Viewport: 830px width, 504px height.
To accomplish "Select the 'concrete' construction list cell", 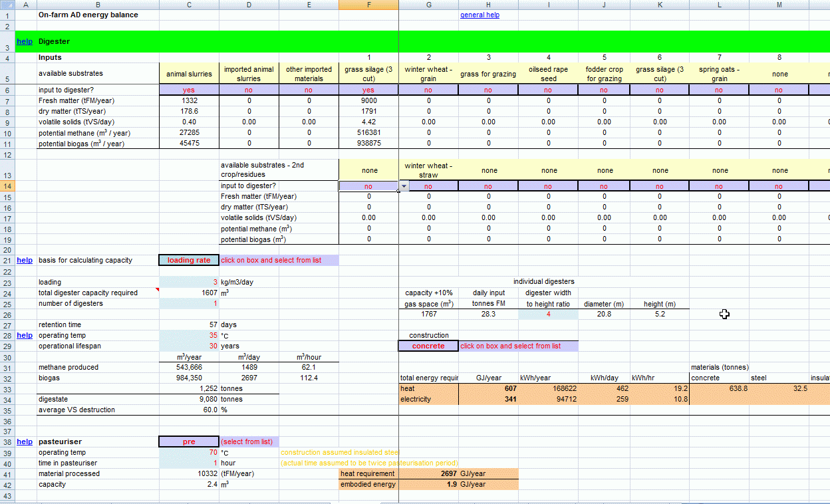I will coord(428,346).
